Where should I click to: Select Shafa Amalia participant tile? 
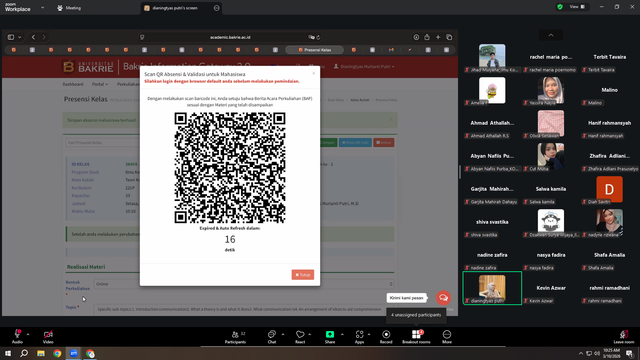point(609,255)
